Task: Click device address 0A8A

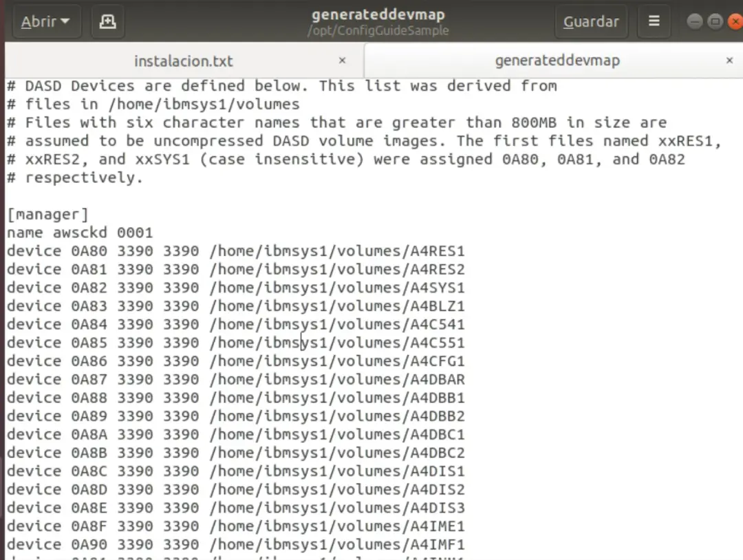Action: (89, 434)
